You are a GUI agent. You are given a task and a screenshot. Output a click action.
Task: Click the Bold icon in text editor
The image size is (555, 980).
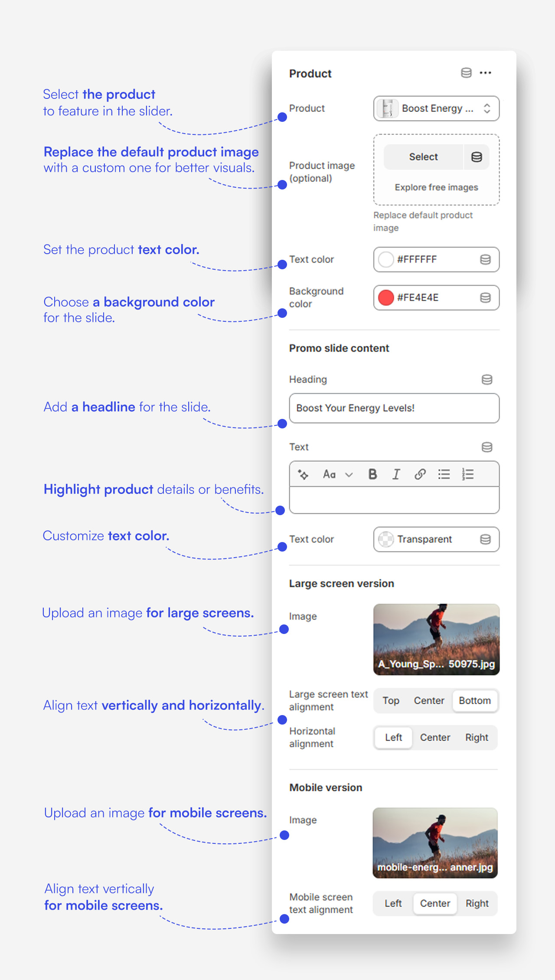coord(372,474)
